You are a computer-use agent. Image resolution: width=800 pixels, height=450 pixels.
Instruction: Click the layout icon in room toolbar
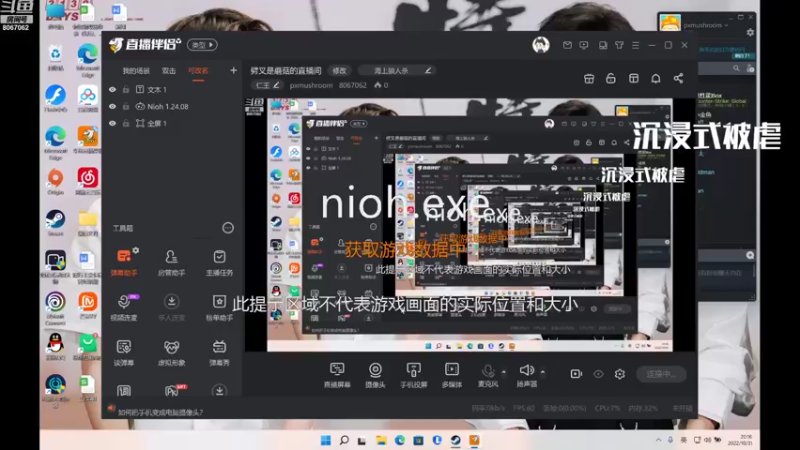[634, 78]
